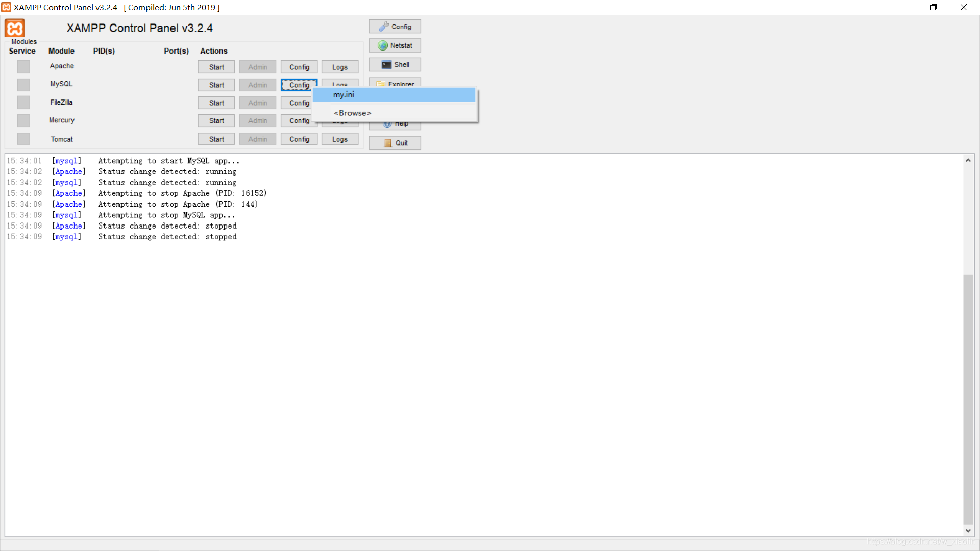Screen dimensions: 980x551
Task: Click the XAMPP orange logo icon
Action: tap(15, 28)
